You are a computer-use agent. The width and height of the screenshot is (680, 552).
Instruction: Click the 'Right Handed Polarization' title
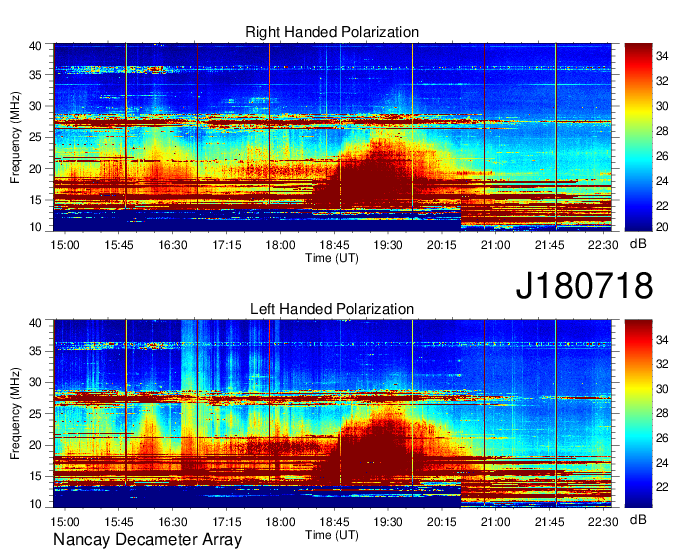[x=332, y=32]
